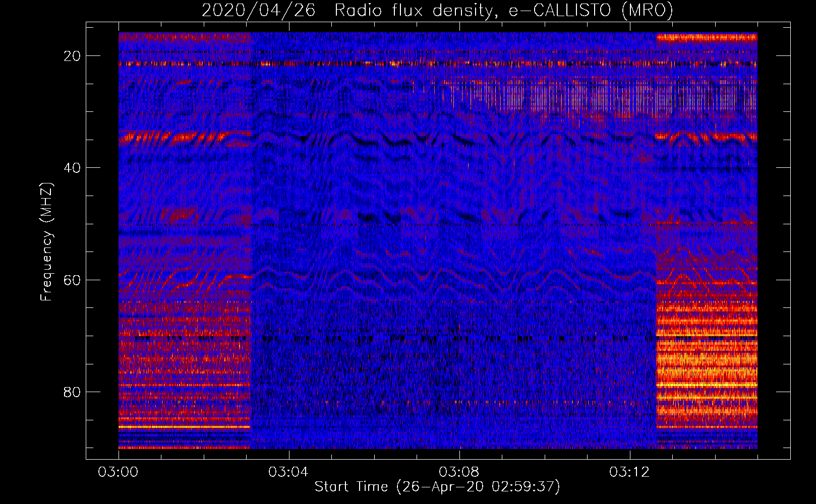
Task: Click the '60' frequency axis label
Action: tap(72, 280)
